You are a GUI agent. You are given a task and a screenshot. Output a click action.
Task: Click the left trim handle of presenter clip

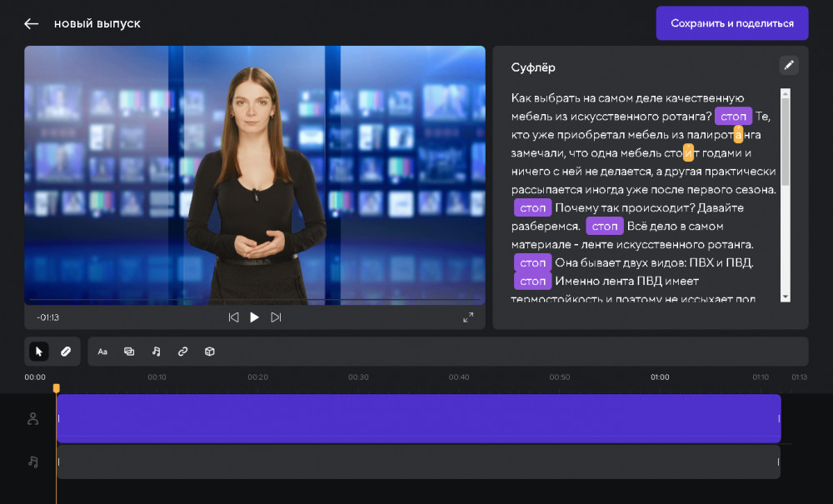[58, 418]
